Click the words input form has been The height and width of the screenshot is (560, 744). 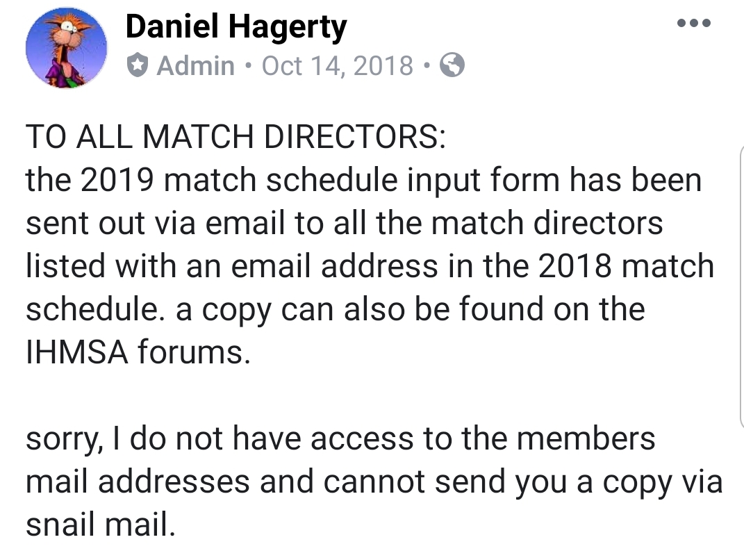pos(554,181)
